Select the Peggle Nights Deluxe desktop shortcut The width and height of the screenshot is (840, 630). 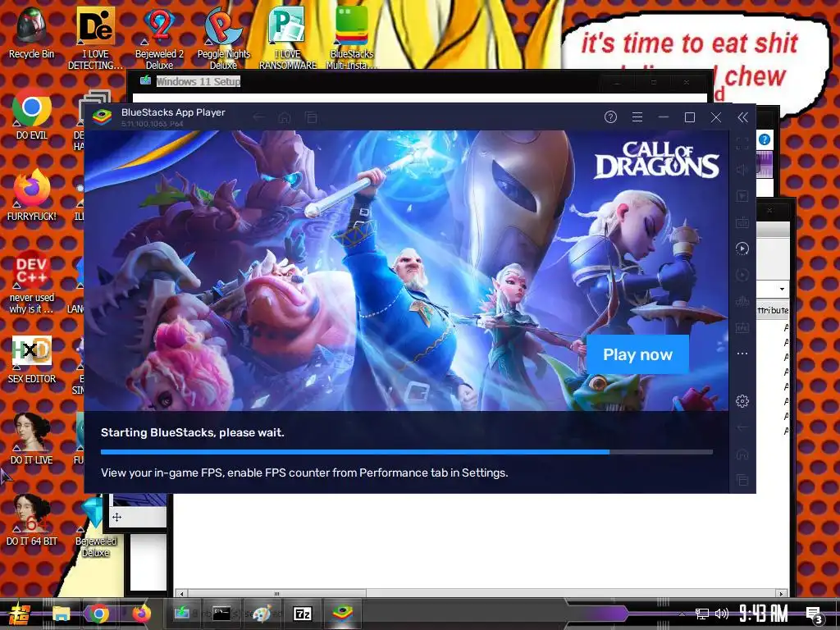click(223, 38)
